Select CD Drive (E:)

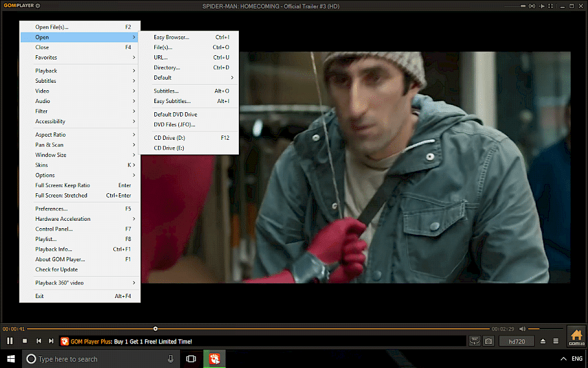coord(189,148)
